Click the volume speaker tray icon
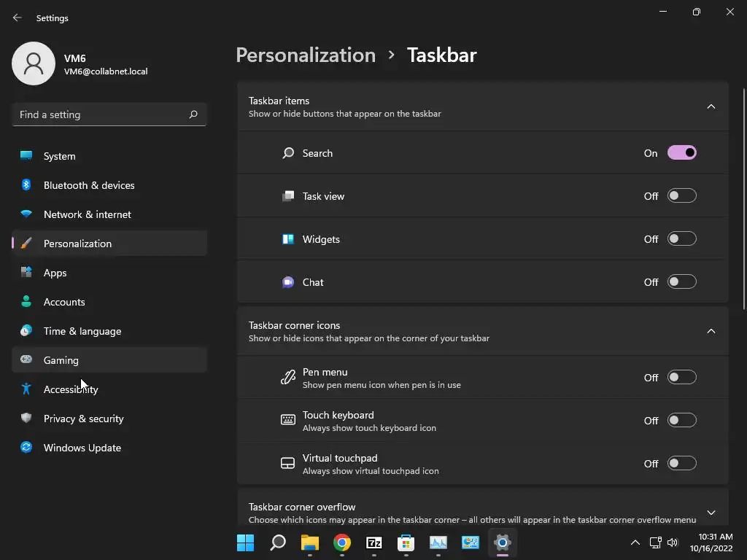The height and width of the screenshot is (560, 747). (672, 542)
